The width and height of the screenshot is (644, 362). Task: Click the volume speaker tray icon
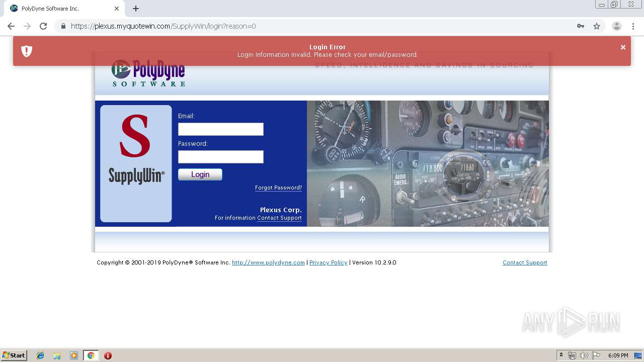point(584,355)
